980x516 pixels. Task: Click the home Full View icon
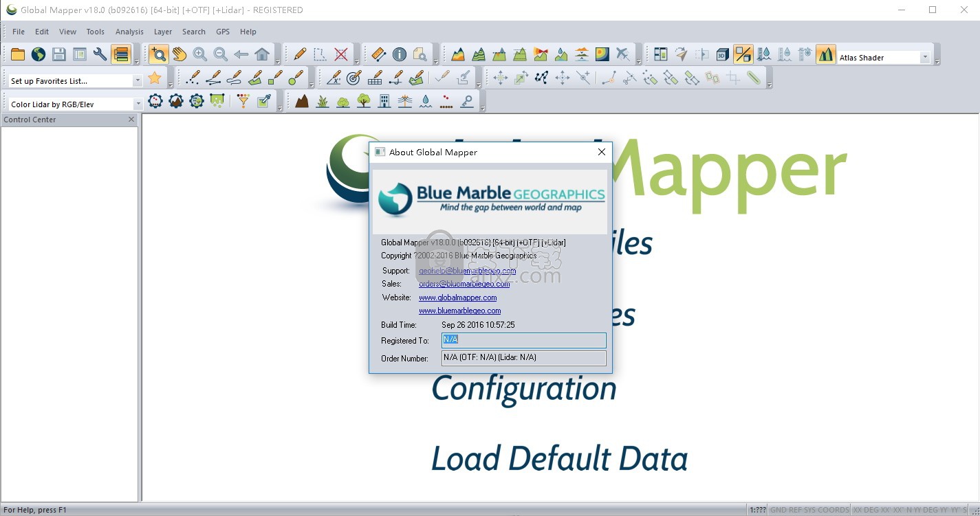tap(262, 54)
